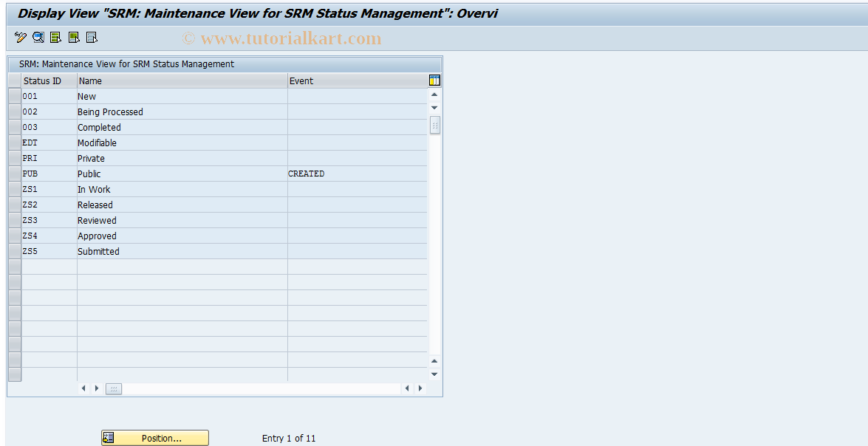Click the 'Submitted' name cell

pos(182,251)
